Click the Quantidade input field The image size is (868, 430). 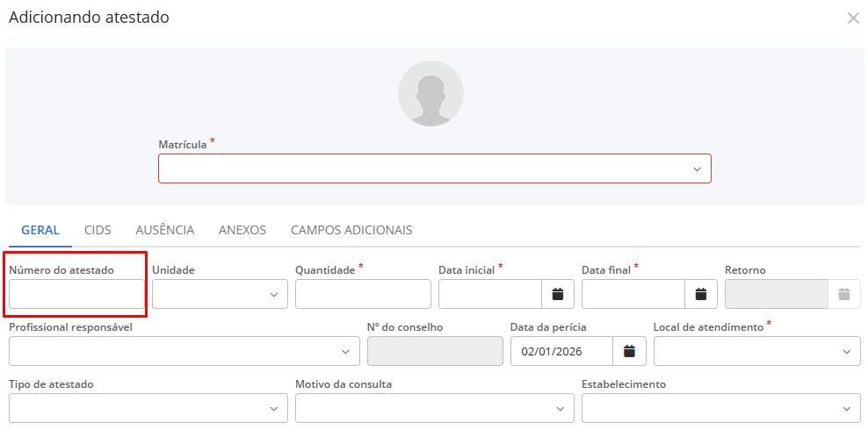[x=363, y=294]
